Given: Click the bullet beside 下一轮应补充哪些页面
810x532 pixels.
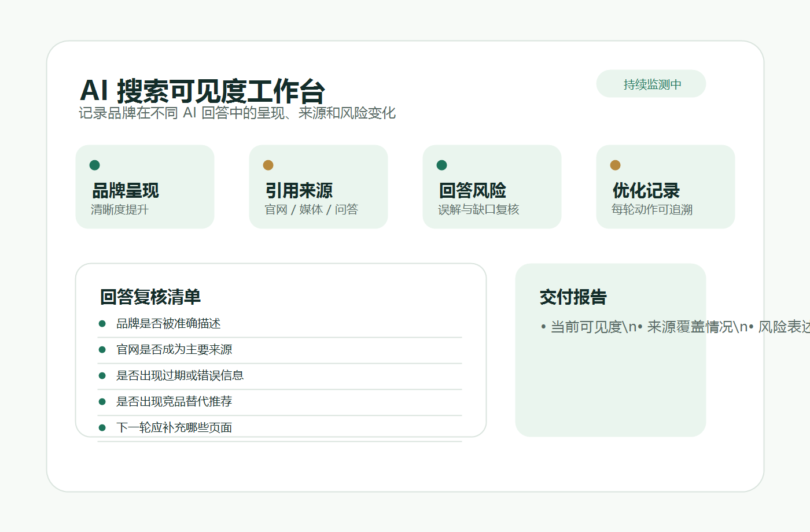Looking at the screenshot, I should (102, 428).
